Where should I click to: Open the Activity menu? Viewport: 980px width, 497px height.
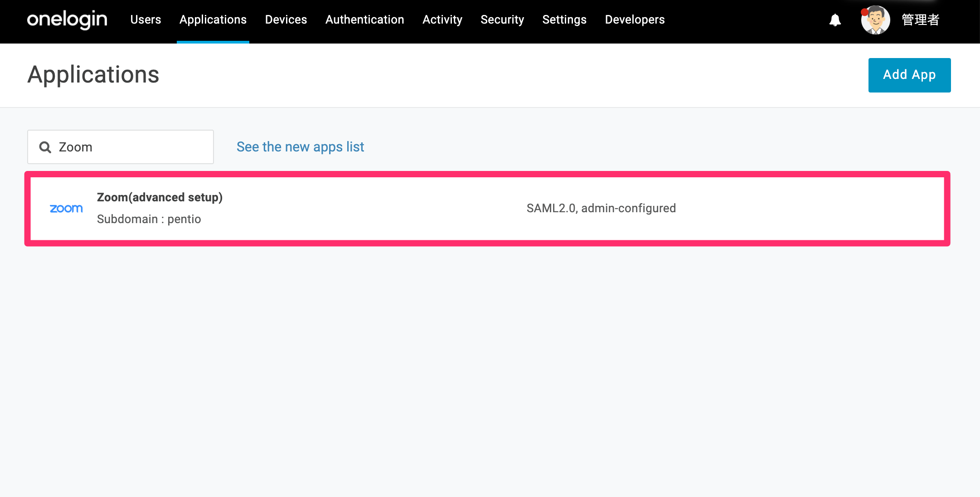[x=442, y=20]
